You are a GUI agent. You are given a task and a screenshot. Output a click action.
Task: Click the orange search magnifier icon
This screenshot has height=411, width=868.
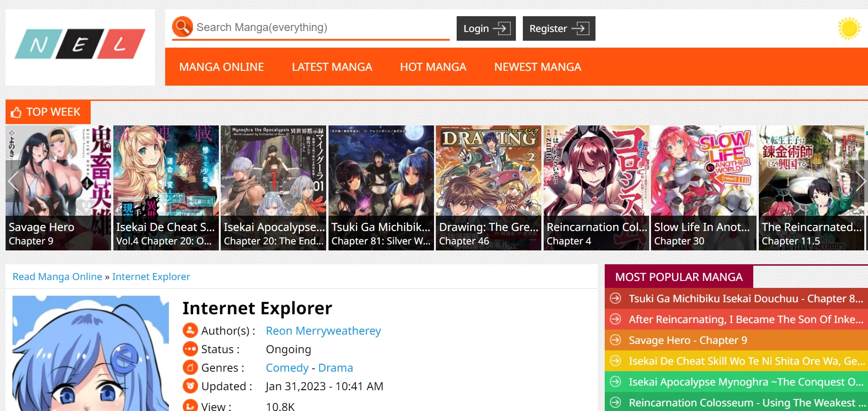(x=182, y=27)
